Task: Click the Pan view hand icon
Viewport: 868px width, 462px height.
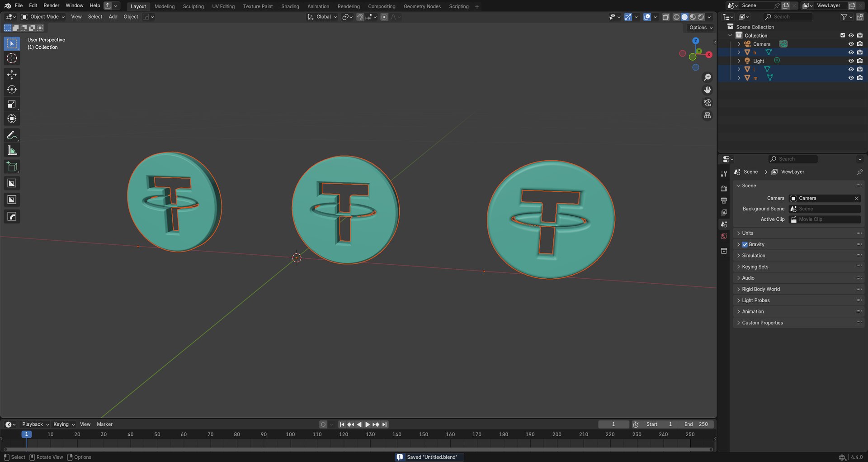Action: click(x=708, y=90)
